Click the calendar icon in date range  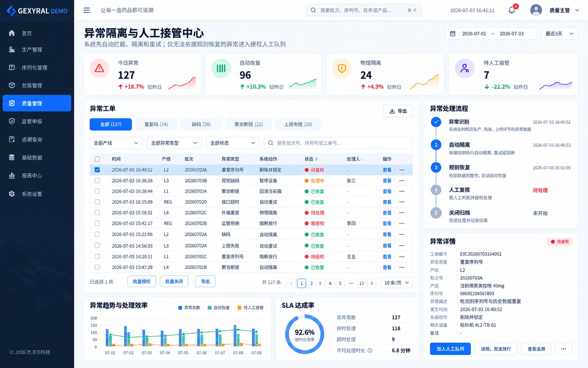coord(452,34)
